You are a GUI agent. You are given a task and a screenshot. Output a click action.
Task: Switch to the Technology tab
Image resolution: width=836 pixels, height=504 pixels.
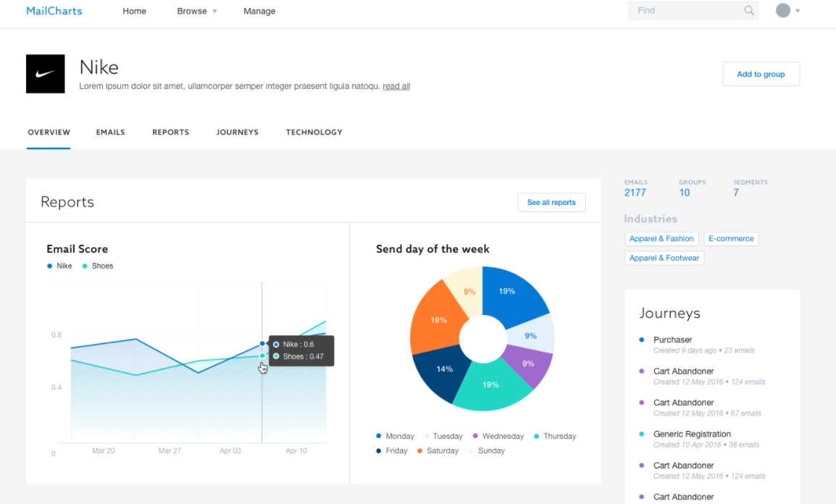tap(314, 132)
